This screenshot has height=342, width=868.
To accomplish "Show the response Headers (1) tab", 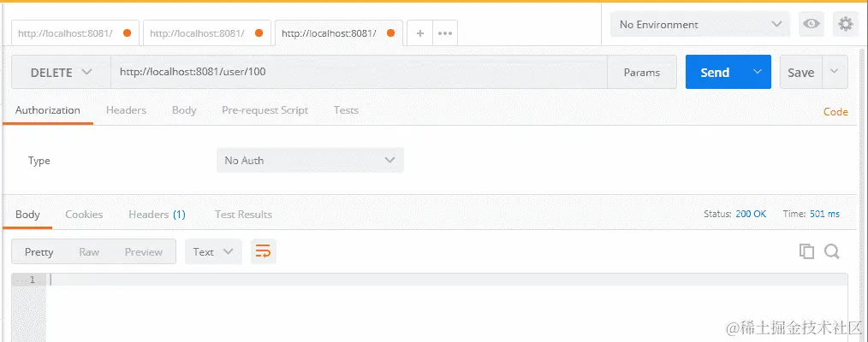I will point(157,215).
